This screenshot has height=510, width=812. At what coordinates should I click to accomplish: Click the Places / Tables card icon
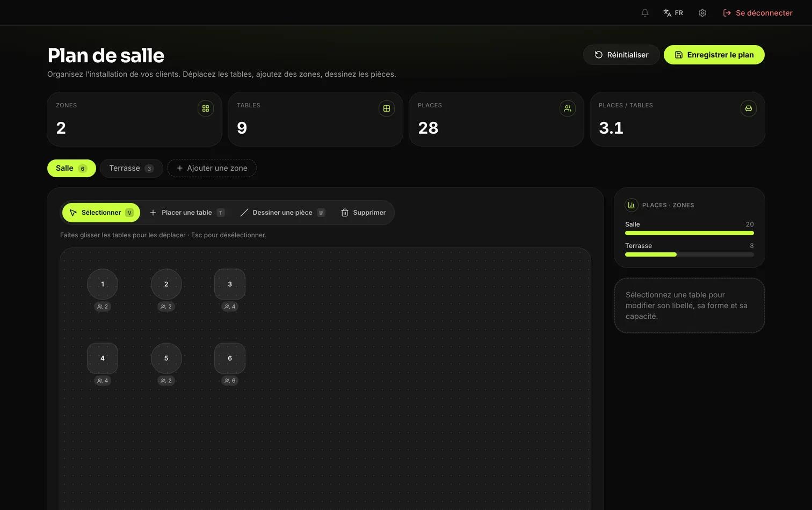click(x=749, y=108)
